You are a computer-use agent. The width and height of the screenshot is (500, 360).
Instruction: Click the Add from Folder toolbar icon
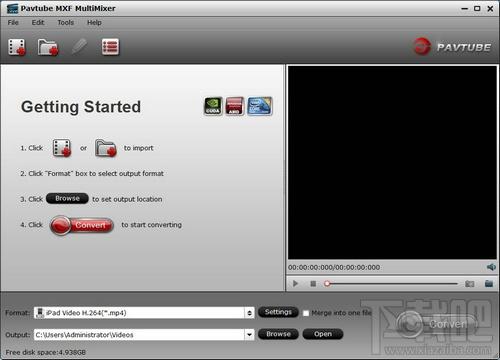coord(48,47)
